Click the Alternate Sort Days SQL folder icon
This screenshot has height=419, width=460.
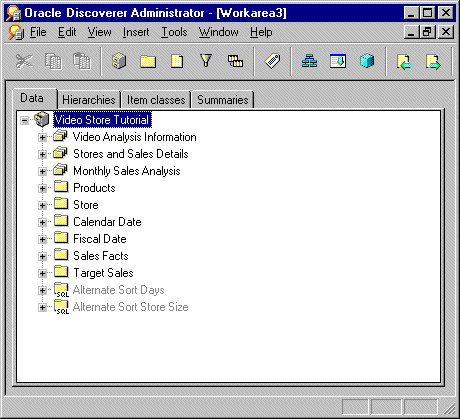61,290
